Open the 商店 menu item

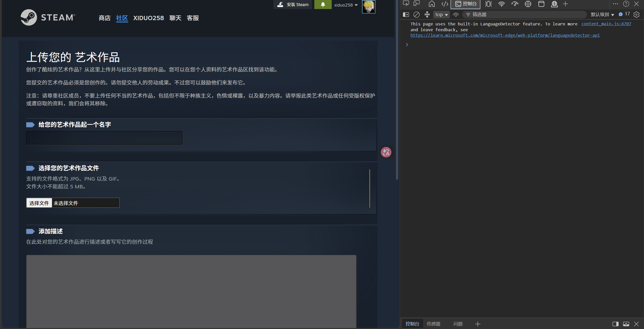tap(105, 18)
